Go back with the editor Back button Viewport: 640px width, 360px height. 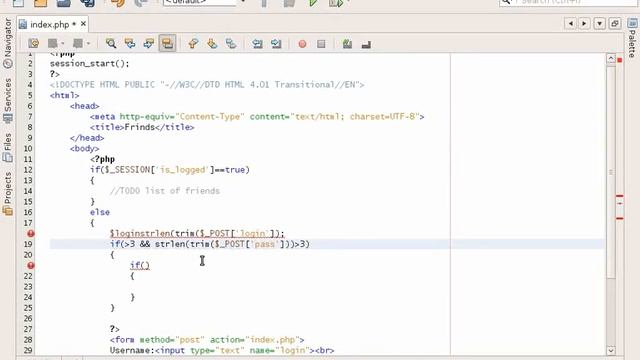[53, 44]
